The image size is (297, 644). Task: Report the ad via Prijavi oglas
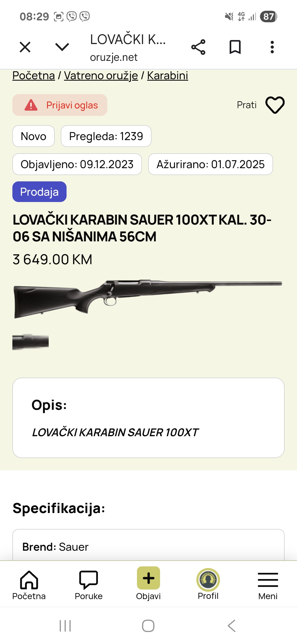click(x=60, y=105)
